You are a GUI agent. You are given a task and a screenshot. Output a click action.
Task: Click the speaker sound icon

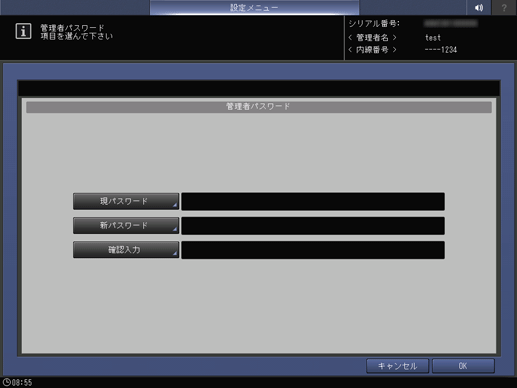479,7
